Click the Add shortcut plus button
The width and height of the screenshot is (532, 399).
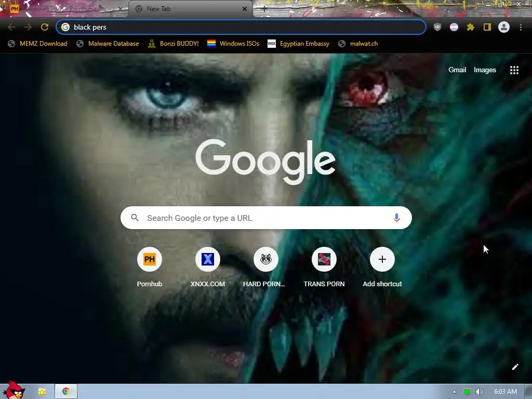tap(382, 259)
